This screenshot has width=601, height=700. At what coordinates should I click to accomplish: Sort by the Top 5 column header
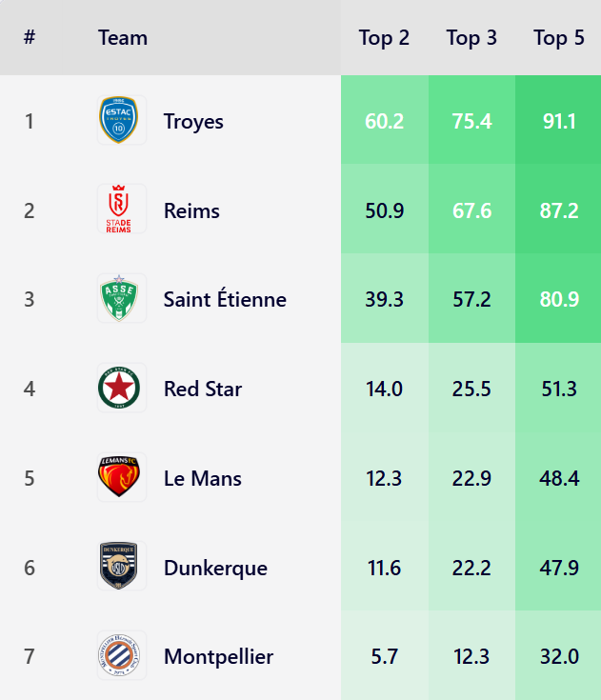[559, 38]
